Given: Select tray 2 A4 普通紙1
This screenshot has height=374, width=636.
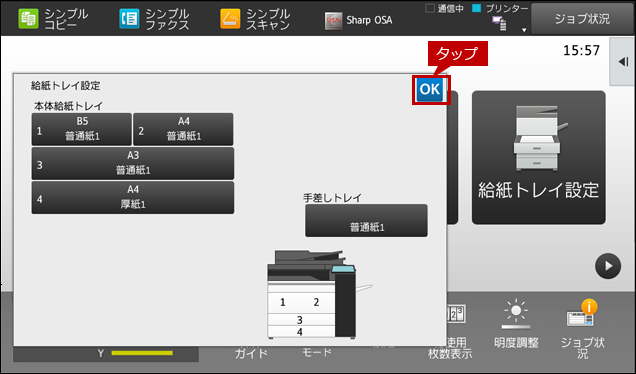Looking at the screenshot, I should [183, 129].
